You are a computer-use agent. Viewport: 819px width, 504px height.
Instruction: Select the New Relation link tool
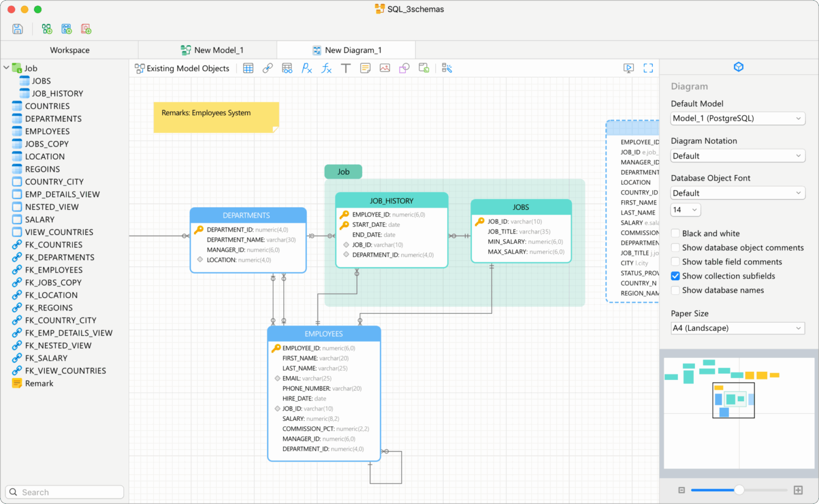click(x=267, y=68)
